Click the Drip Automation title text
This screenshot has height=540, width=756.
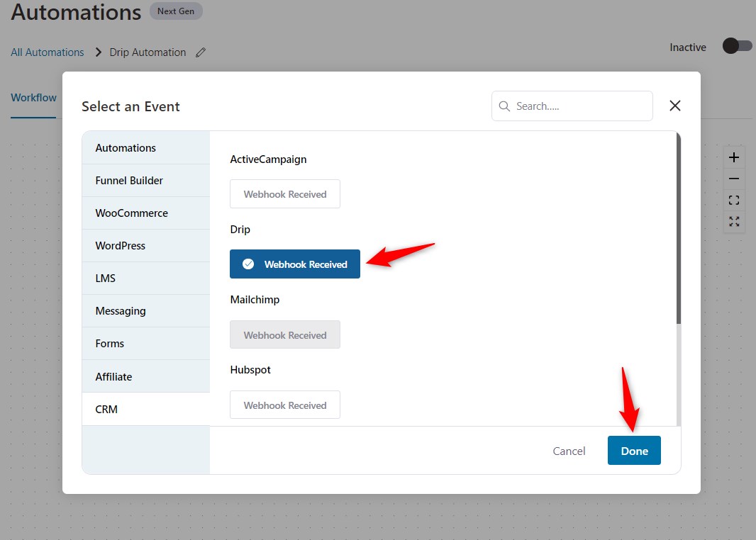click(x=148, y=52)
